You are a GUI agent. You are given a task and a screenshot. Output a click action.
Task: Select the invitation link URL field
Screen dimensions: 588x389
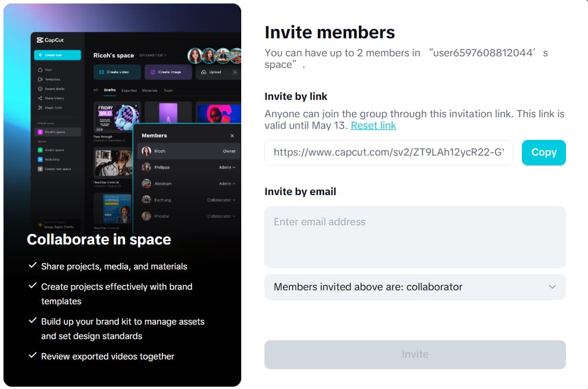389,152
